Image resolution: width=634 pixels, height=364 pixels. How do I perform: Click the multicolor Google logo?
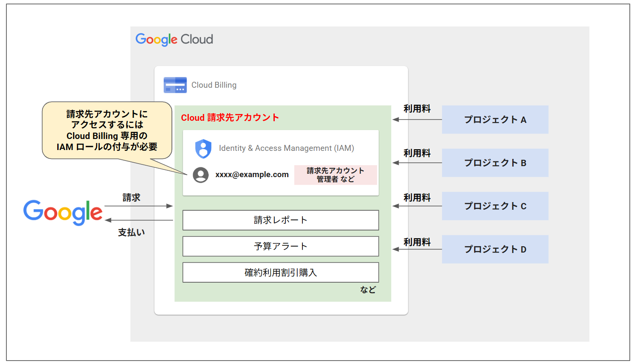tap(63, 213)
